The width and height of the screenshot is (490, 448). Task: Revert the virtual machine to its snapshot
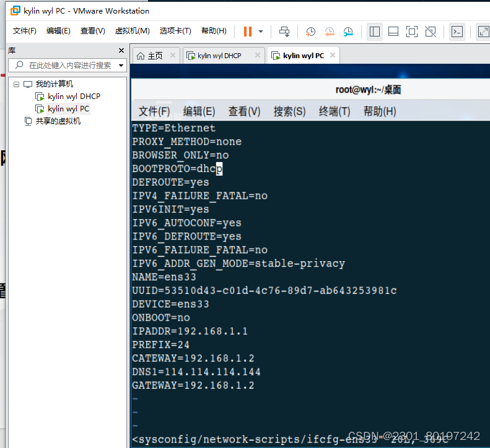pyautogui.click(x=329, y=31)
